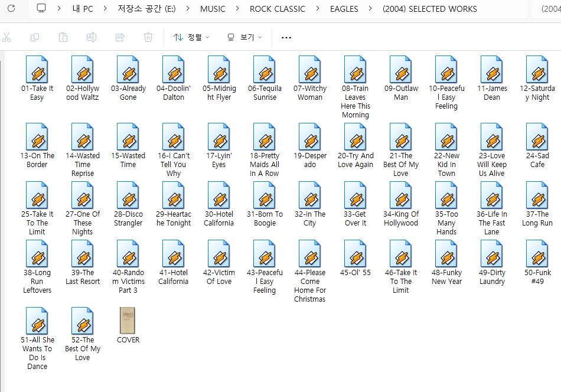The image size is (561, 392).
Task: Refresh the current folder view
Action: pos(11,9)
